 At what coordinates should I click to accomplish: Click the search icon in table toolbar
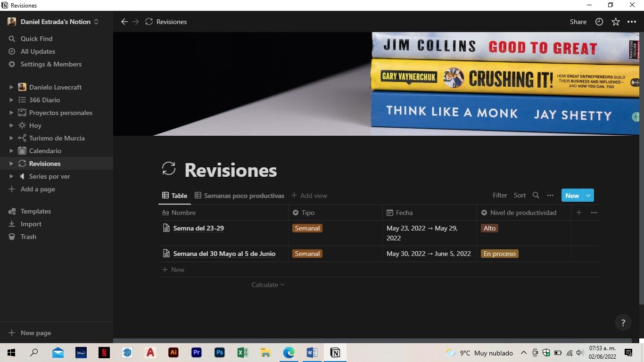point(536,195)
